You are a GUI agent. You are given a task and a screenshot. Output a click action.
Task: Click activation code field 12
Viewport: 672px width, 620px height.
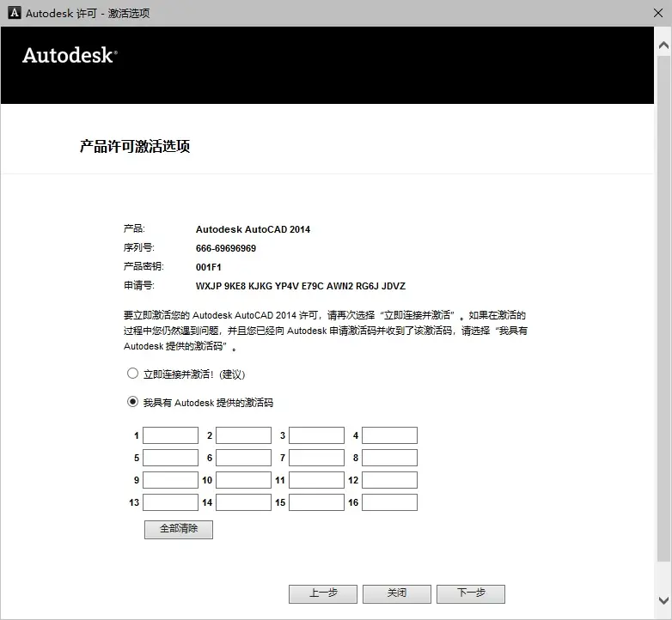click(389, 480)
